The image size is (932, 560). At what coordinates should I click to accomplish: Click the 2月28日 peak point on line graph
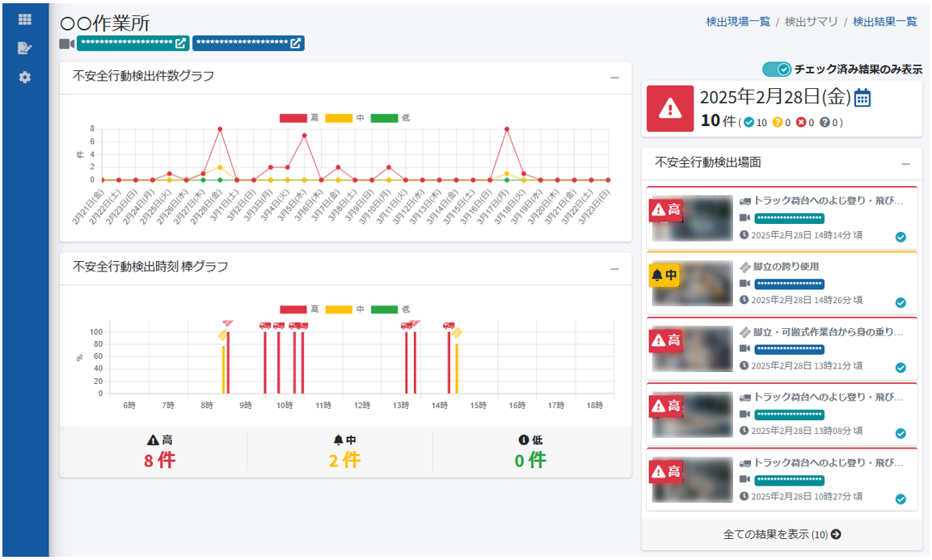tap(220, 129)
